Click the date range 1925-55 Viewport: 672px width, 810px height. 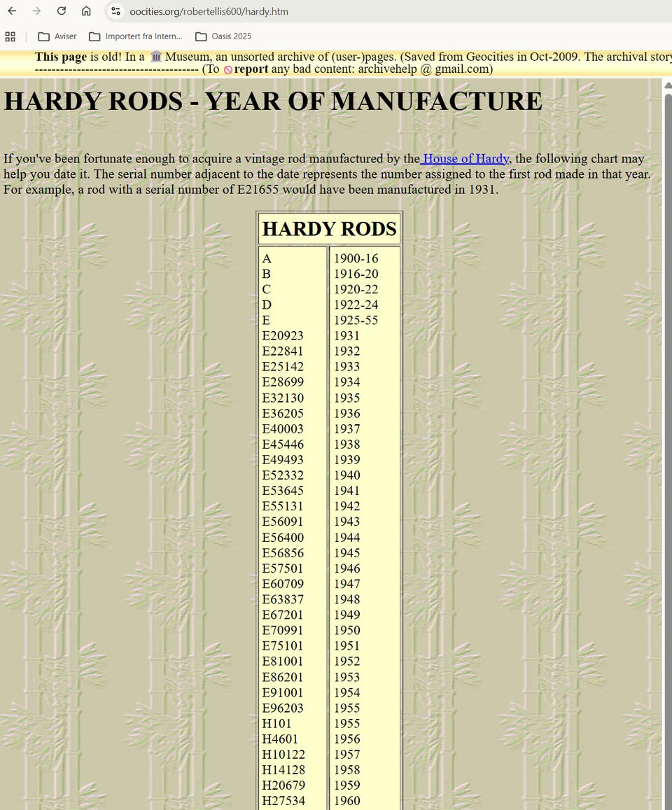click(x=356, y=320)
